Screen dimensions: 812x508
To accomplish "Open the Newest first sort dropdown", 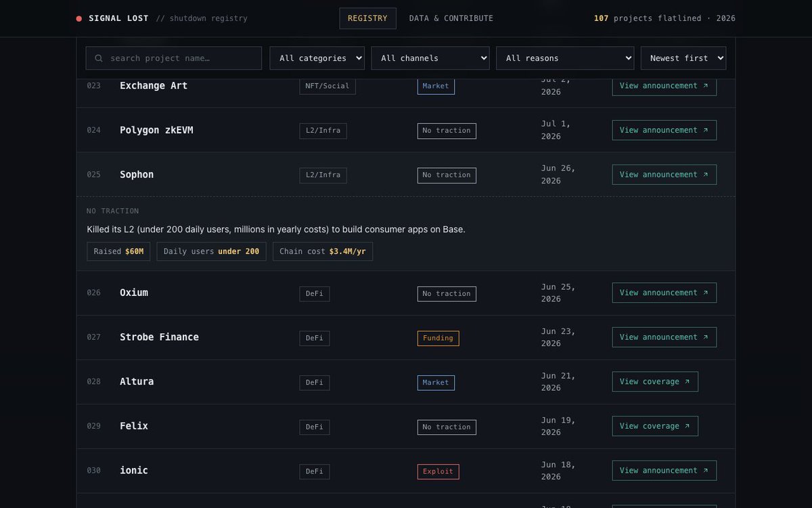I will point(683,58).
